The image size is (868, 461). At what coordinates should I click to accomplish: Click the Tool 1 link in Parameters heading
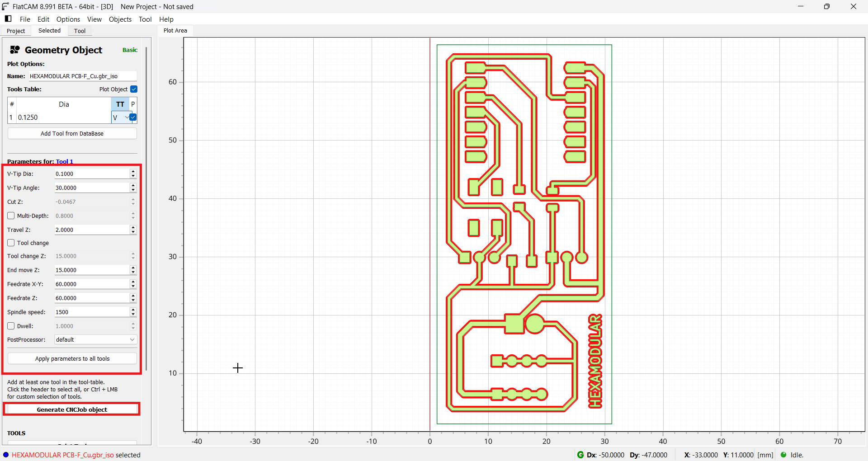tap(64, 161)
